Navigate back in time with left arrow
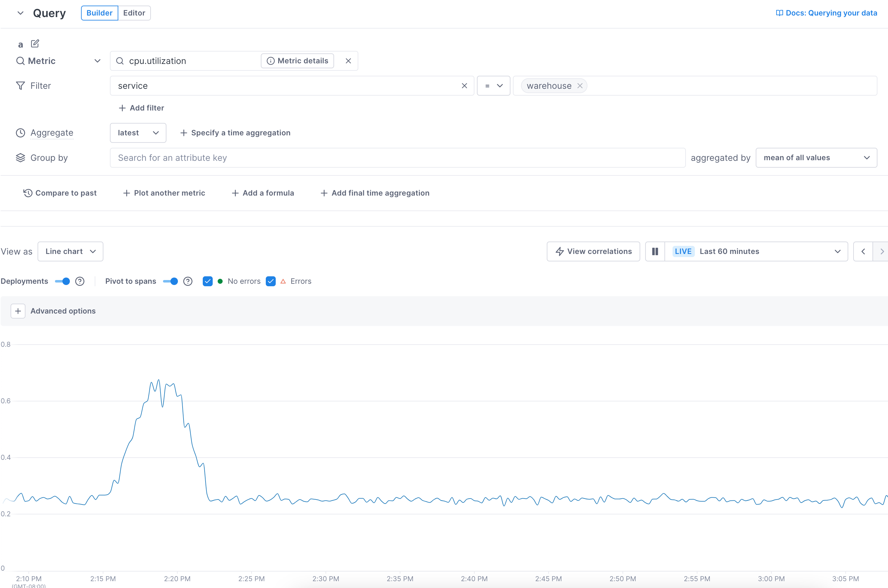This screenshot has width=888, height=588. click(863, 251)
